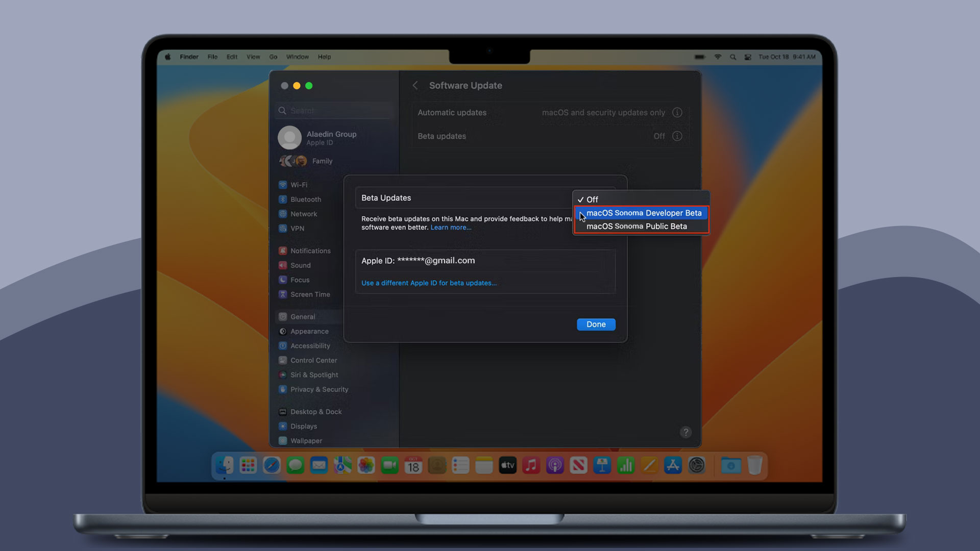Open Mail app in the Dock
The height and width of the screenshot is (551, 980).
point(319,465)
